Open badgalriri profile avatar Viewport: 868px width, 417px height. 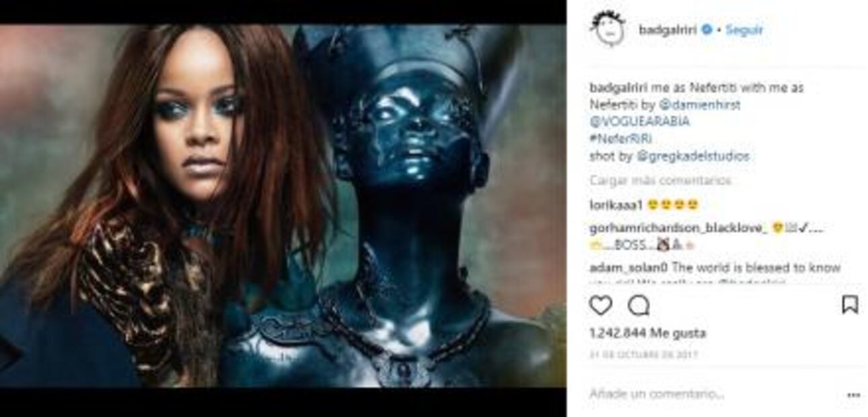pos(608,29)
